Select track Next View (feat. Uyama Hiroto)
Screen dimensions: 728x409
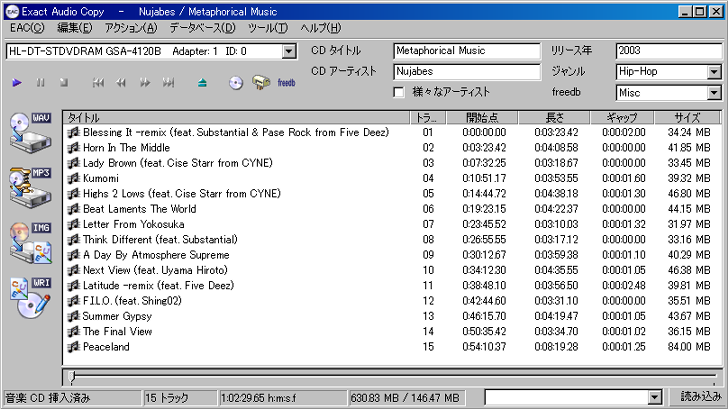[x=155, y=271]
